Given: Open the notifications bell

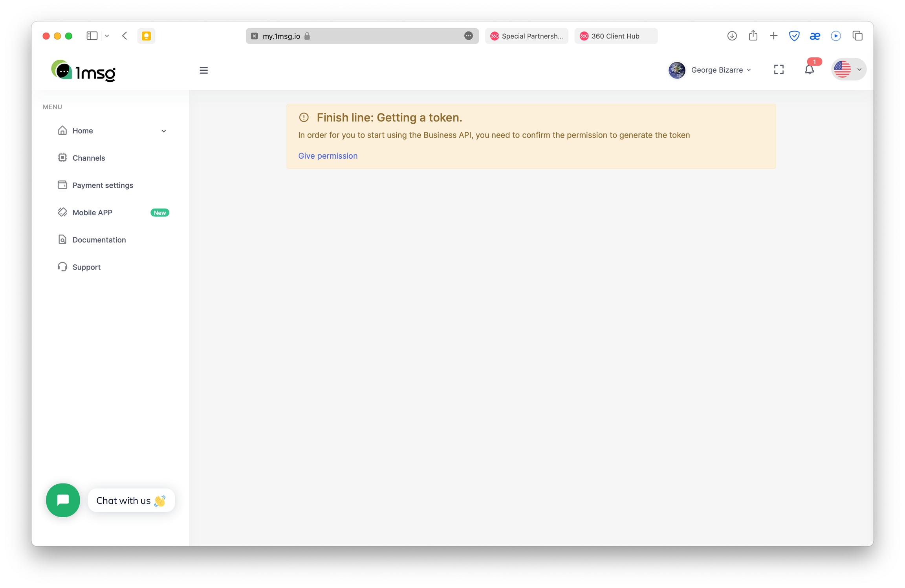Looking at the screenshot, I should 809,70.
